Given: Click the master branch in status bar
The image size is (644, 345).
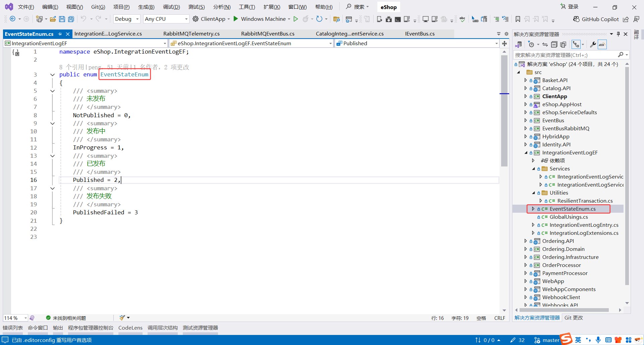Looking at the screenshot, I should point(547,340).
